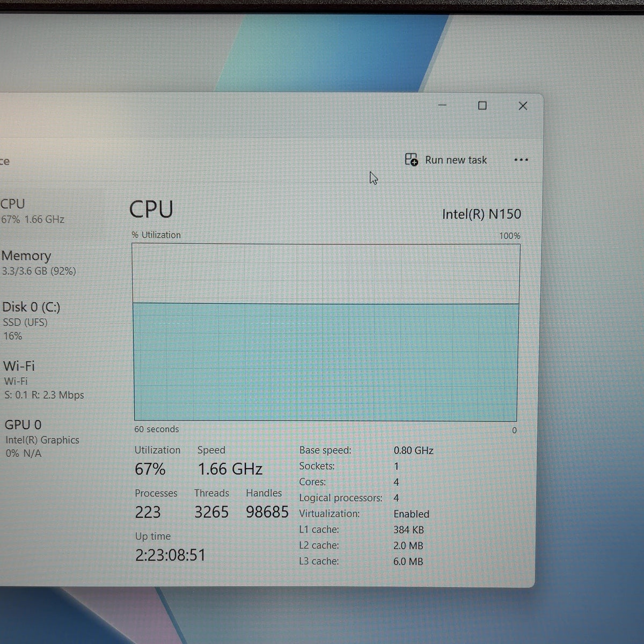The image size is (644, 644).
Task: Select the CPU performance entry in sidebar
Action: coord(33,211)
